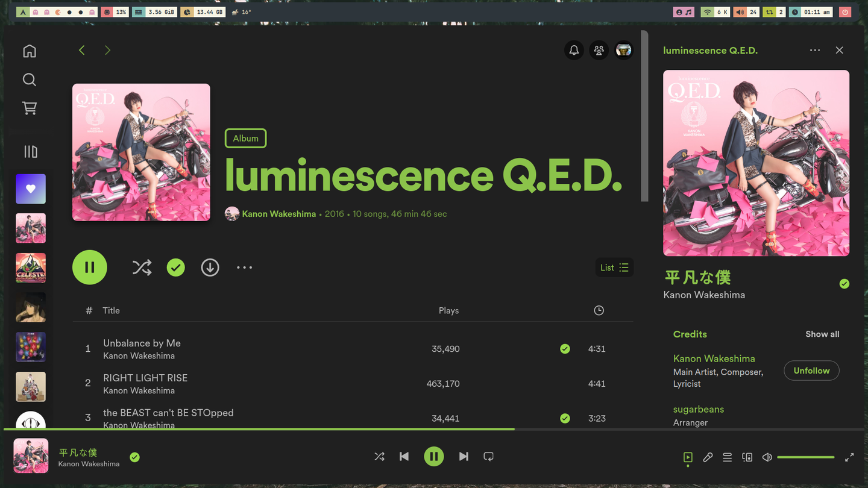868x488 pixels.
Task: Pause playback from the bottom player bar
Action: coord(434,457)
